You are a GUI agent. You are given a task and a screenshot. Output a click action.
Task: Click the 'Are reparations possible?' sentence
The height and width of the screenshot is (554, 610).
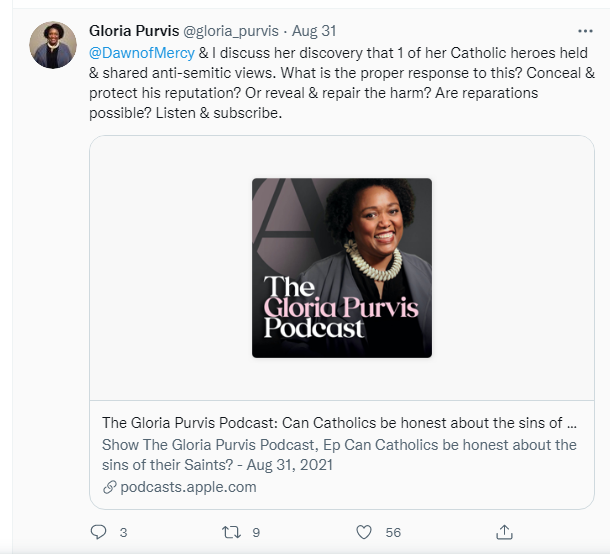(458, 93)
